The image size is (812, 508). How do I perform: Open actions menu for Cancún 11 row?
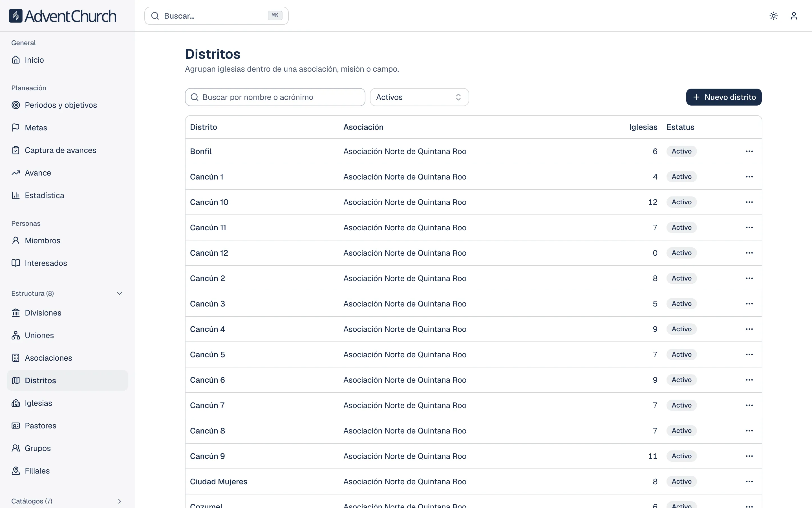click(x=749, y=227)
